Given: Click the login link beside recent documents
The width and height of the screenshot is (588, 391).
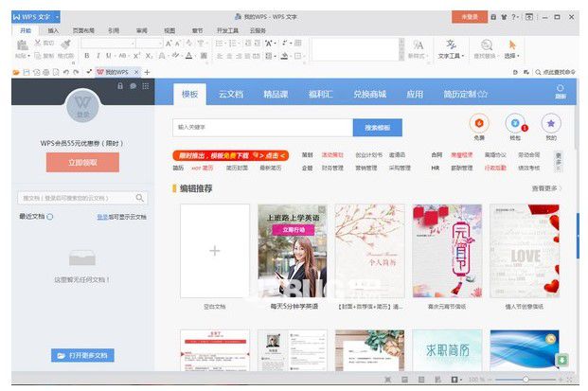Looking at the screenshot, I should 102,217.
